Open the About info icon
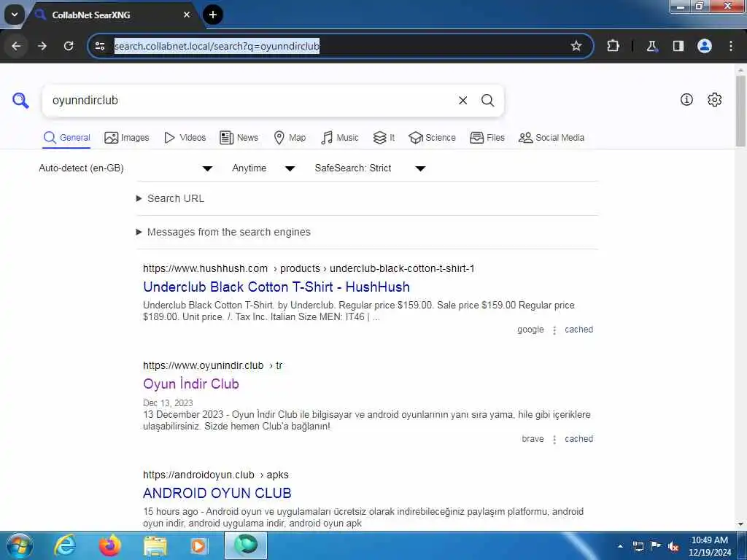The image size is (747, 560). tap(686, 99)
